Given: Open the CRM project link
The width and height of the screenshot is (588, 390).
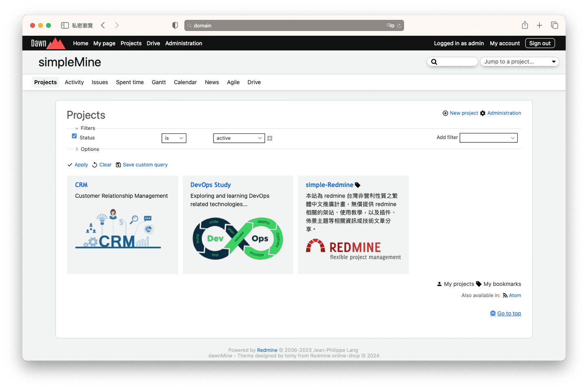Looking at the screenshot, I should [x=81, y=185].
